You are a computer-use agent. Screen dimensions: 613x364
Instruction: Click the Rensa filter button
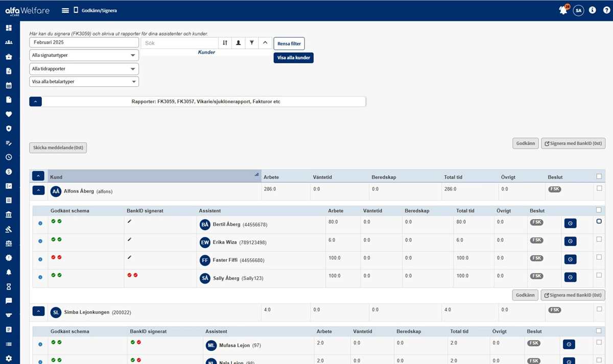tap(289, 43)
